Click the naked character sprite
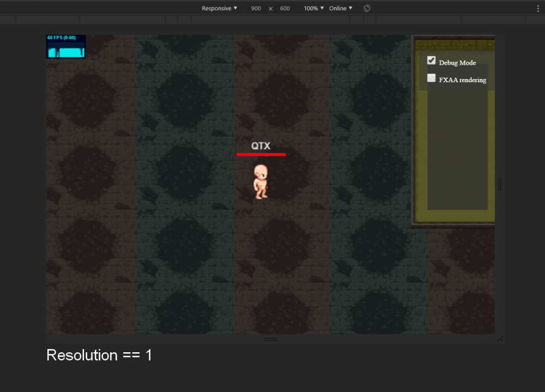The image size is (545, 392). tap(261, 181)
